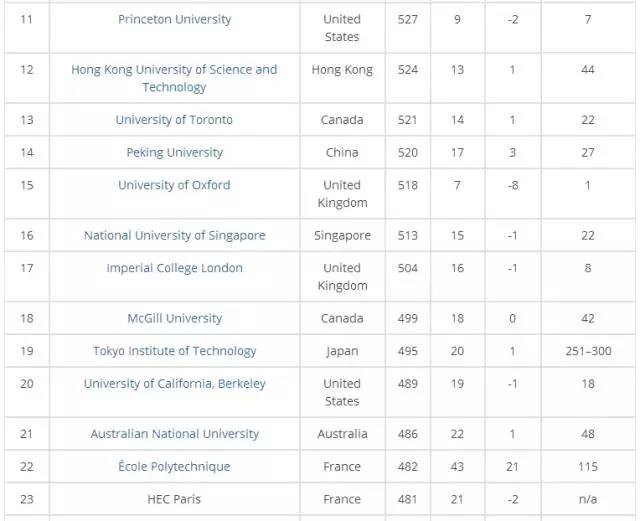640x521 pixels.
Task: Open Australian National University link
Action: coord(174,434)
